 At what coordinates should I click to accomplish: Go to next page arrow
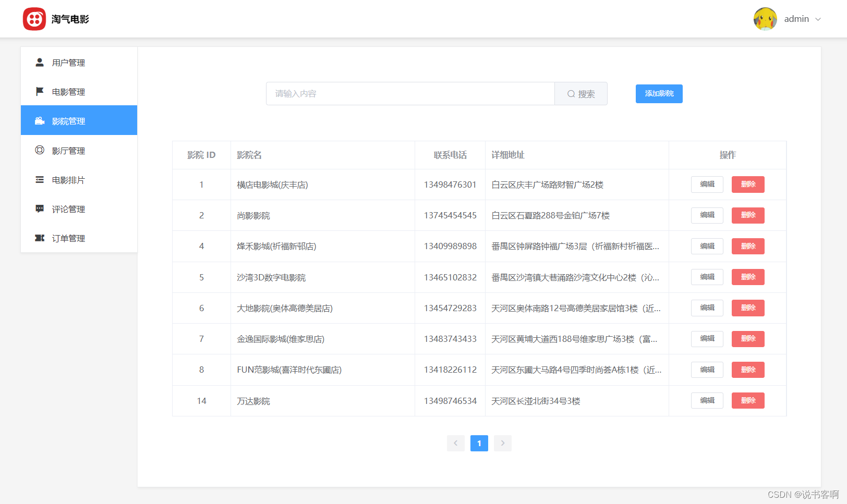pos(503,443)
